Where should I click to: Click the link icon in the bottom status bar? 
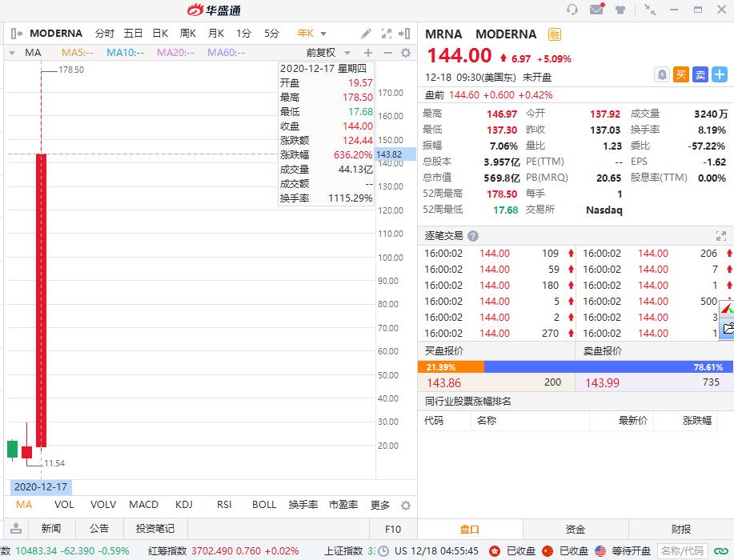720,551
